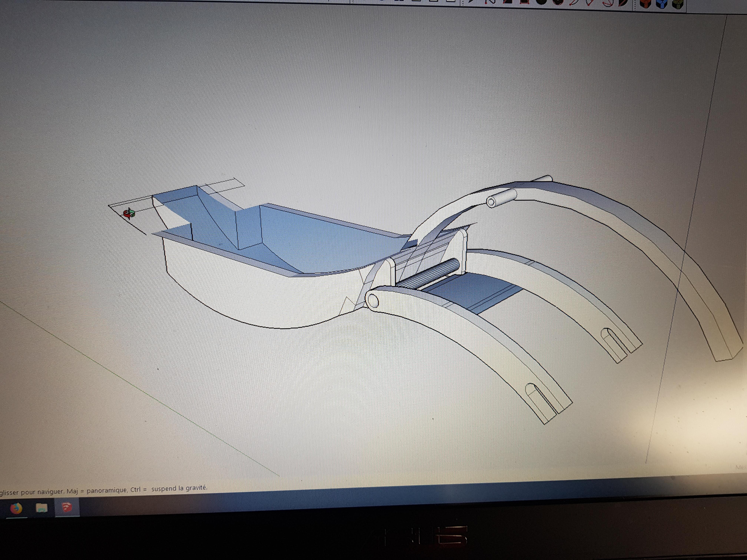Select the 3-point Arc tool
The image size is (747, 560).
coord(608,3)
